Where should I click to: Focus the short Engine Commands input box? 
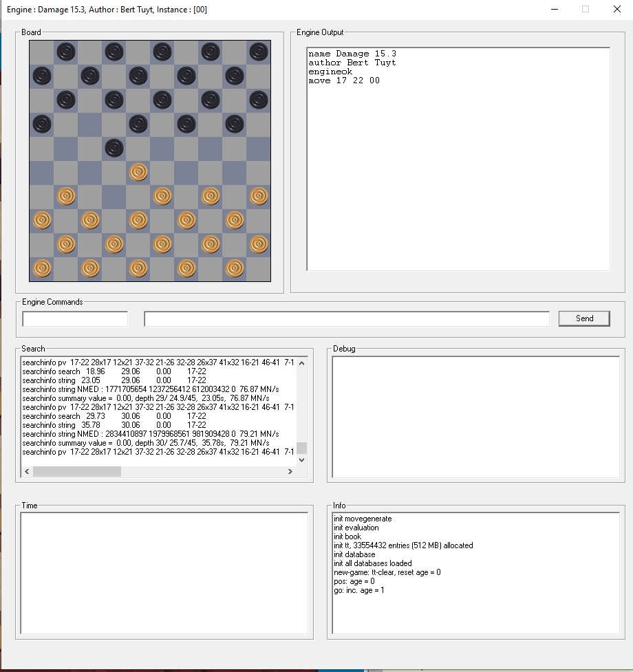pos(75,319)
